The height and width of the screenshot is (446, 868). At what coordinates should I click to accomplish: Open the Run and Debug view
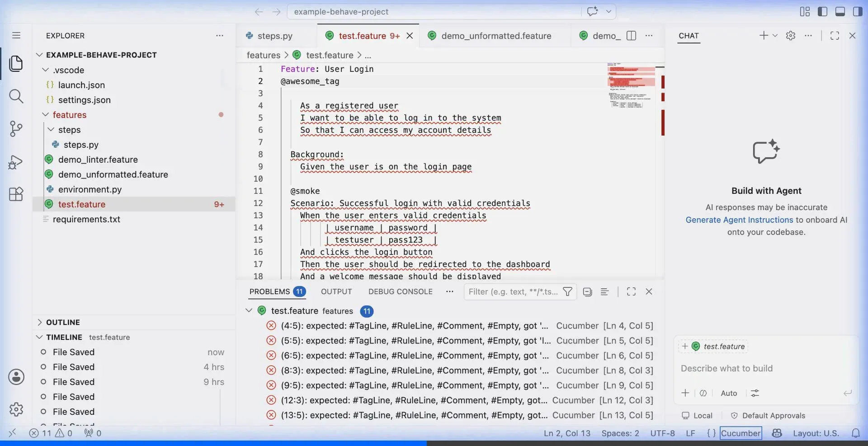point(16,162)
